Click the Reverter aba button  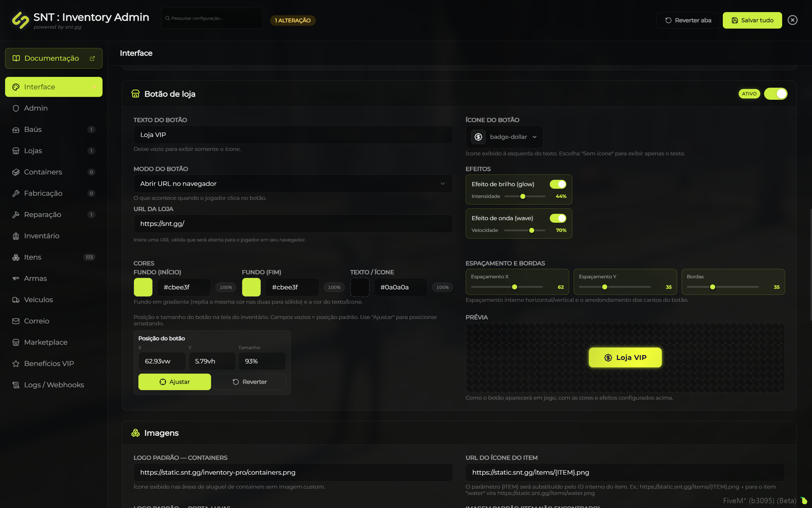688,20
